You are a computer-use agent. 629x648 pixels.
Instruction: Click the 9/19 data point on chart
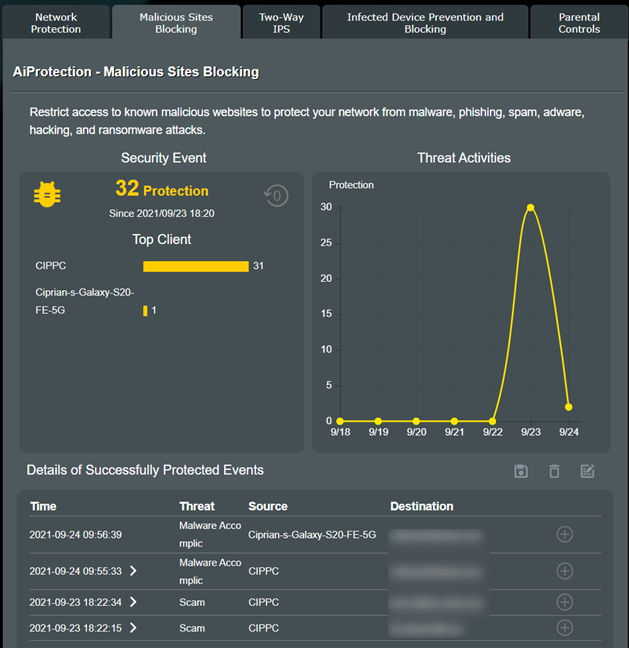378,421
